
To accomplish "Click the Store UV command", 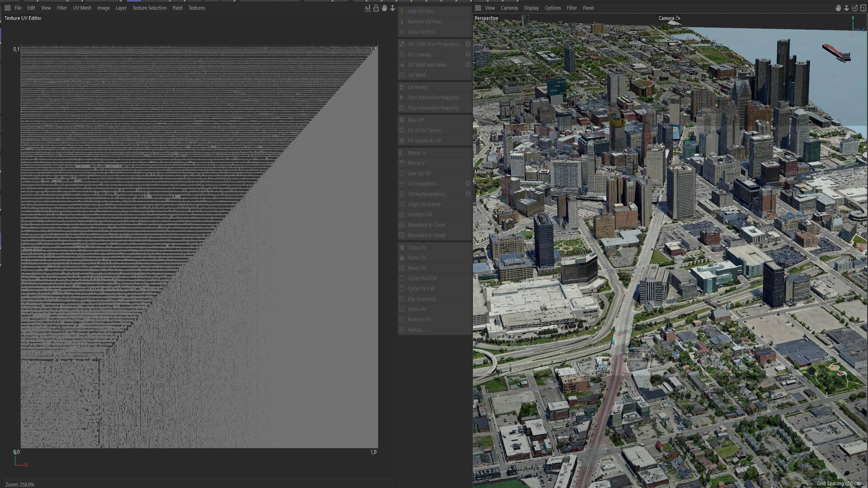I will 434,310.
